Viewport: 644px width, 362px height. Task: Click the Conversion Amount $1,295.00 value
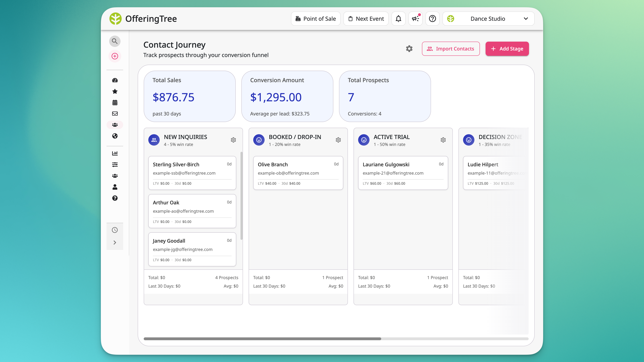276,97
